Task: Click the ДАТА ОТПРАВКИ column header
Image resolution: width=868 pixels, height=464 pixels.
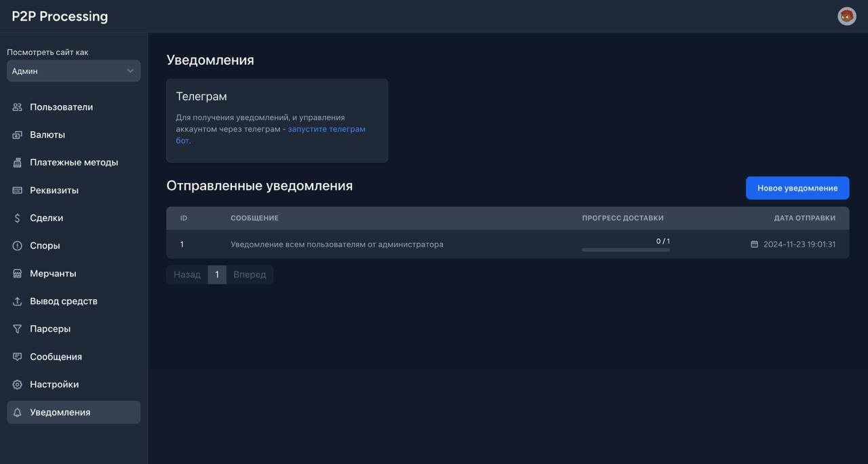Action: pyautogui.click(x=805, y=218)
